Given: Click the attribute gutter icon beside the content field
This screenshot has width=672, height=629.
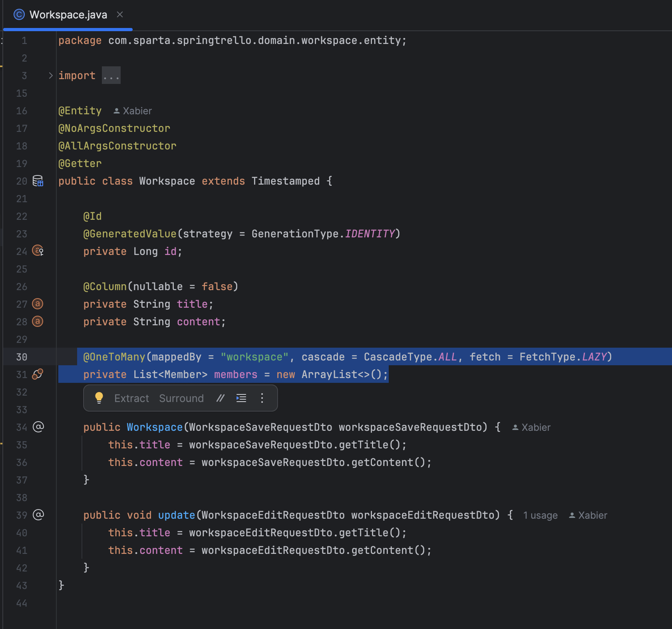Looking at the screenshot, I should (x=38, y=322).
